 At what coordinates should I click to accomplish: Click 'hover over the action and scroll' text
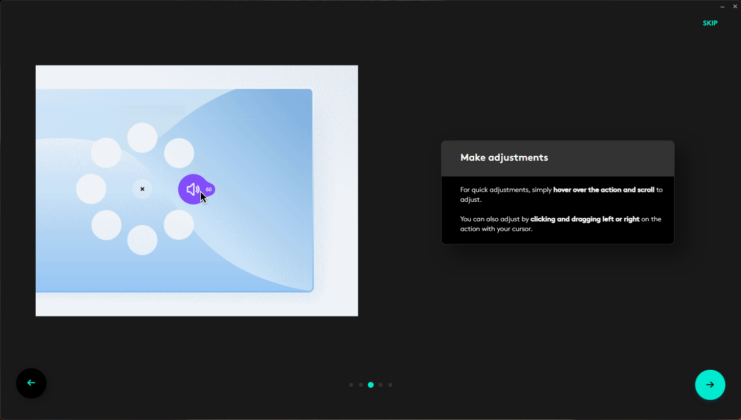click(x=603, y=190)
